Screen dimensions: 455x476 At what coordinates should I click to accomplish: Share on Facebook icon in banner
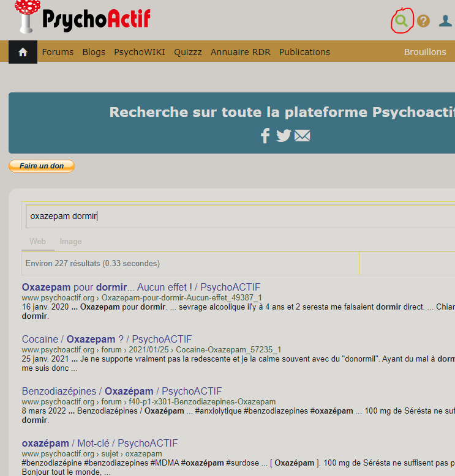265,136
